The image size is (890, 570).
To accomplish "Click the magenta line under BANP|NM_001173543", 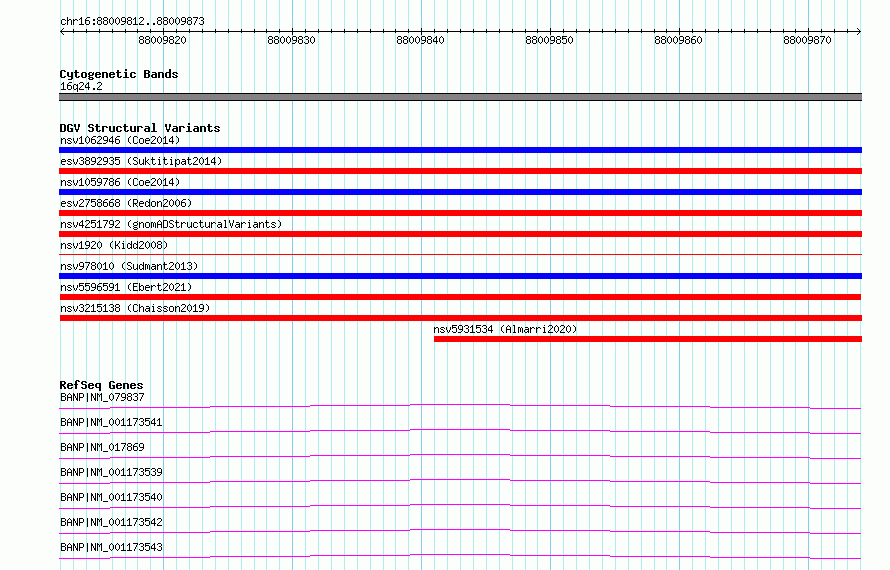I will (460, 556).
